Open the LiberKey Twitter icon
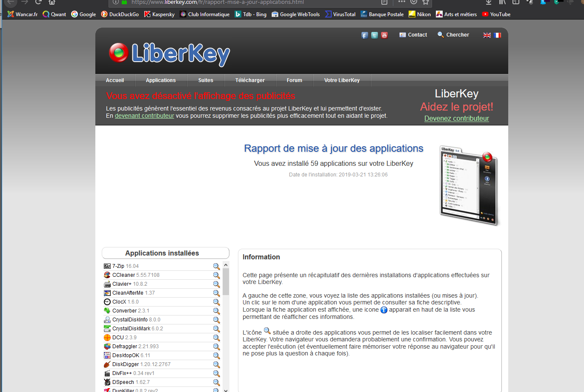Image resolution: width=584 pixels, height=392 pixels. pos(375,35)
